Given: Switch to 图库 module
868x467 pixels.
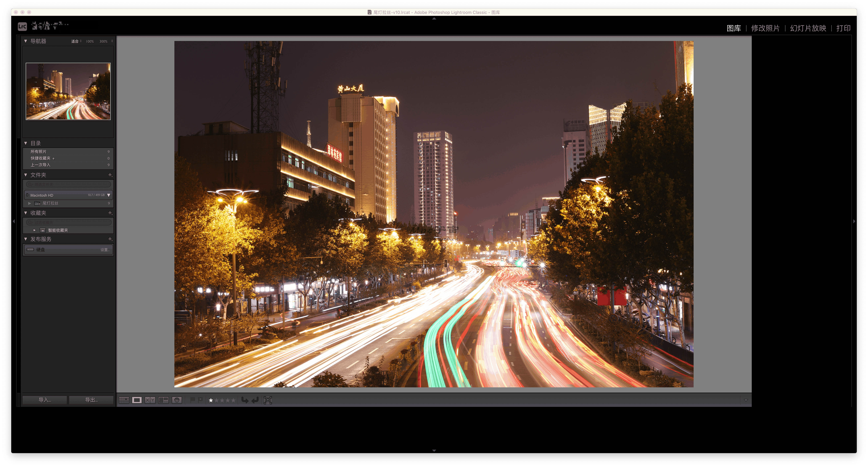Looking at the screenshot, I should [734, 28].
